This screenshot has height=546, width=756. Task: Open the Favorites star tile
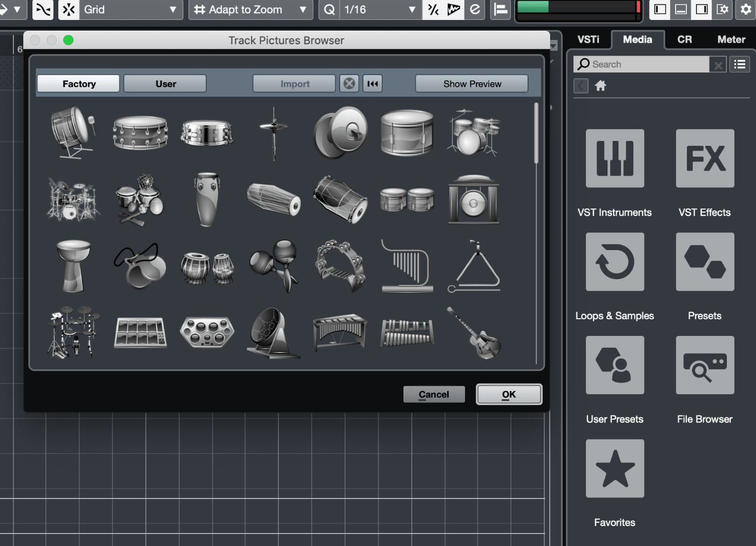pyautogui.click(x=615, y=468)
